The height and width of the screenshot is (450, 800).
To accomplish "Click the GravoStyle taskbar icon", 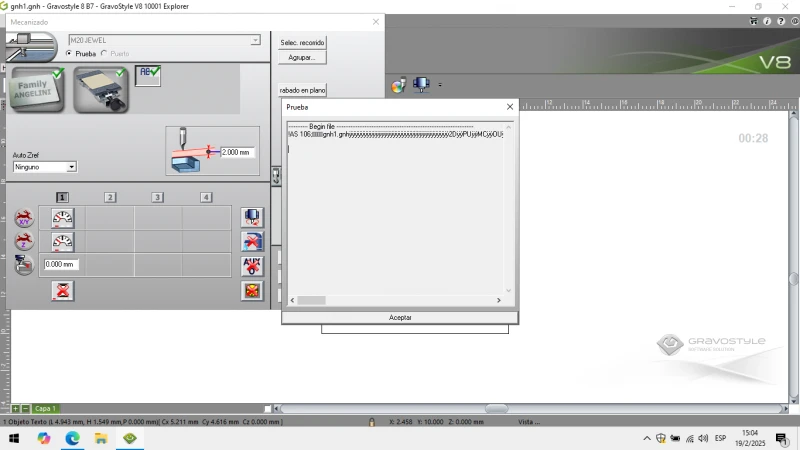I will (x=130, y=438).
